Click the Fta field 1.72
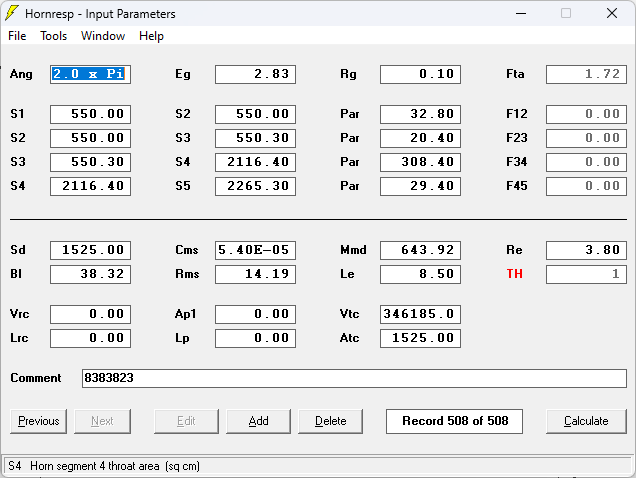636x478 pixels. tap(586, 74)
